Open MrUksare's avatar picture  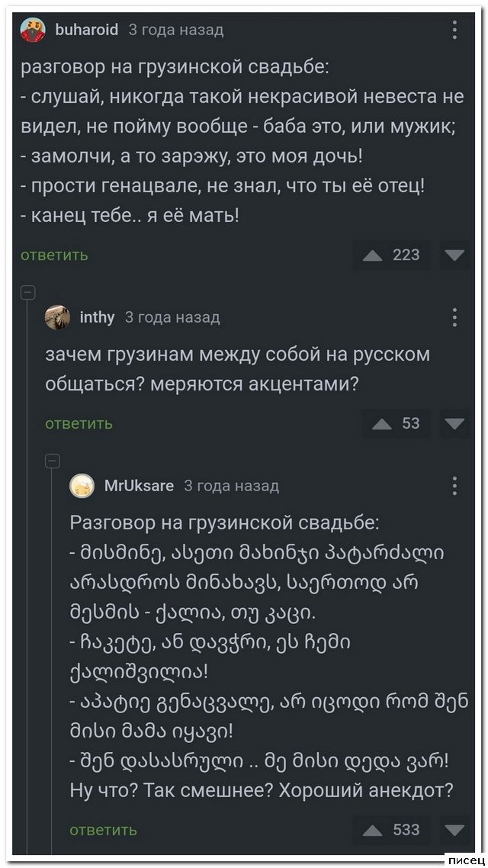[x=82, y=486]
